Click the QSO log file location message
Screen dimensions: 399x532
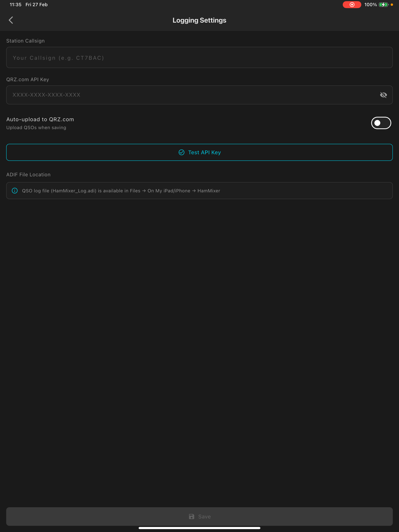[121, 191]
